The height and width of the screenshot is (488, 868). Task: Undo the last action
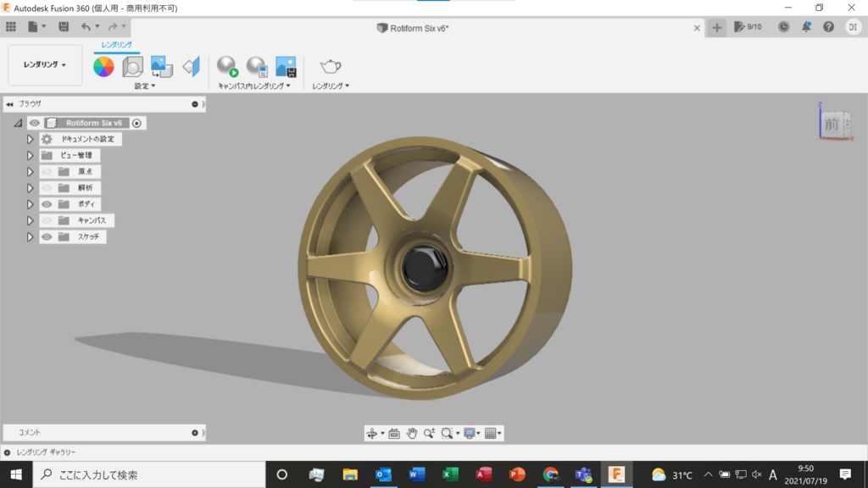pyautogui.click(x=86, y=26)
